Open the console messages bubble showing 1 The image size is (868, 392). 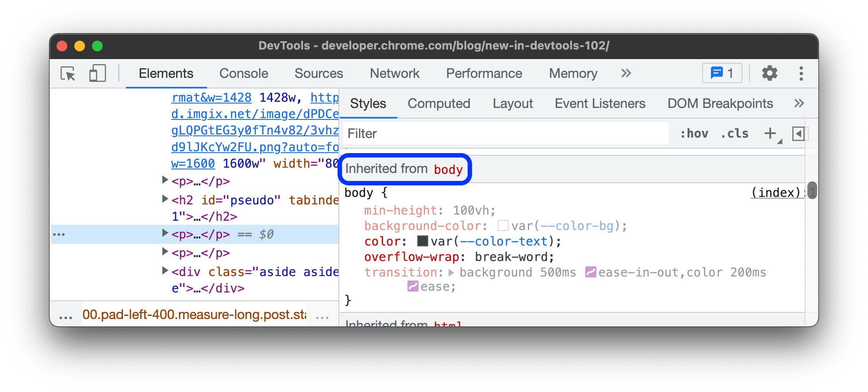pyautogui.click(x=722, y=73)
